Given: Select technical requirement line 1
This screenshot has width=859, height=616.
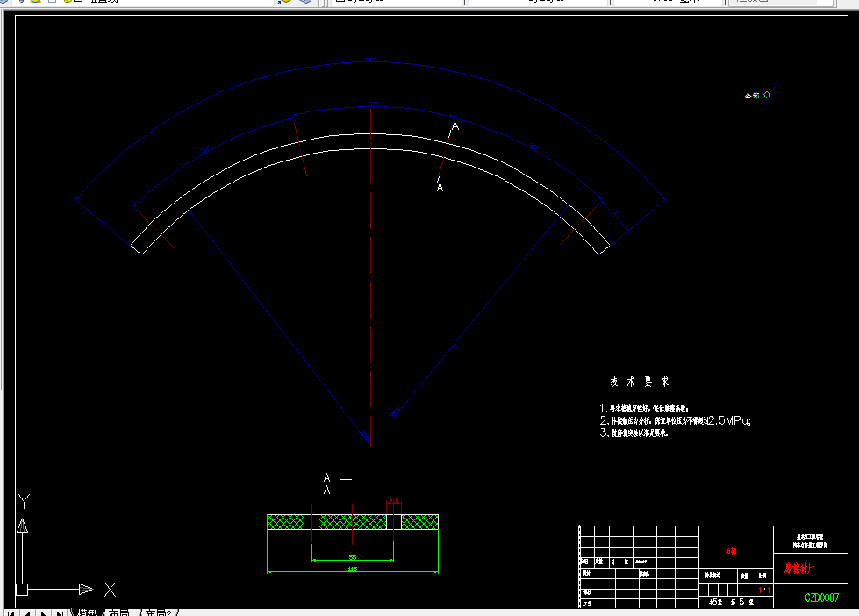Looking at the screenshot, I should (x=644, y=408).
